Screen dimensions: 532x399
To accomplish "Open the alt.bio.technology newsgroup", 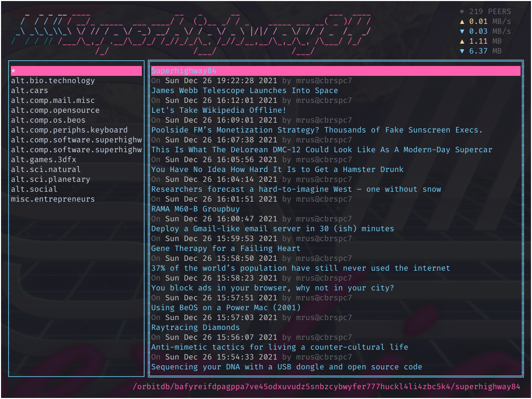I will pyautogui.click(x=53, y=81).
